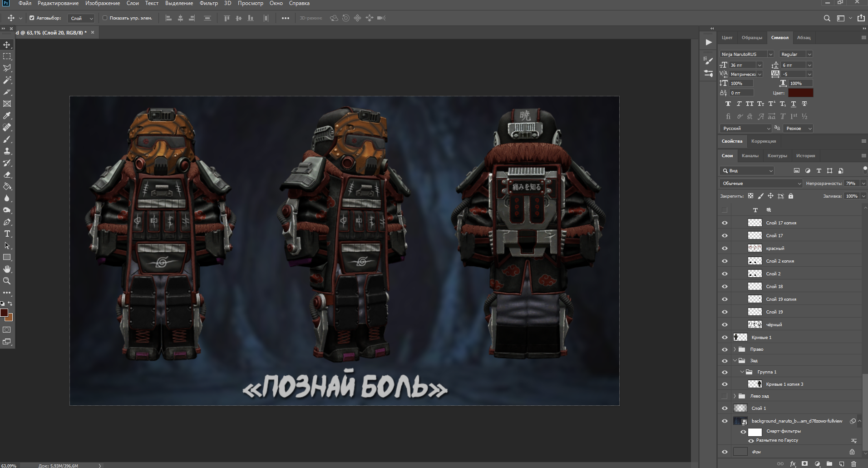Select the Pen tool
The width and height of the screenshot is (868, 468).
(7, 222)
